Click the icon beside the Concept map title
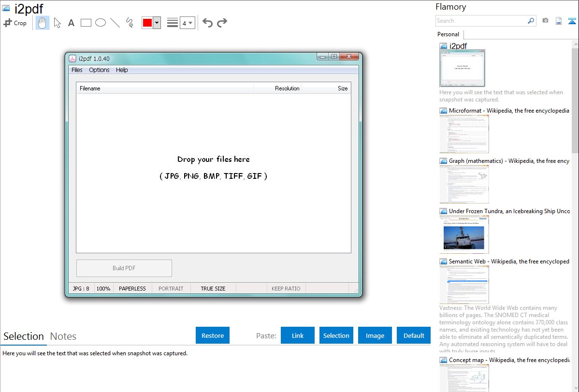The height and width of the screenshot is (392, 579). pos(443,360)
